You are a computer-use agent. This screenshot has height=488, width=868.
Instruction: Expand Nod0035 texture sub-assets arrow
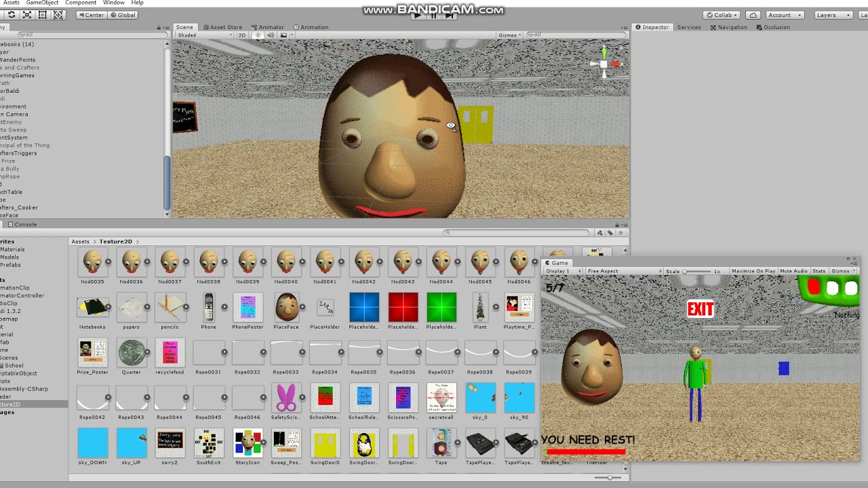pyautogui.click(x=108, y=262)
